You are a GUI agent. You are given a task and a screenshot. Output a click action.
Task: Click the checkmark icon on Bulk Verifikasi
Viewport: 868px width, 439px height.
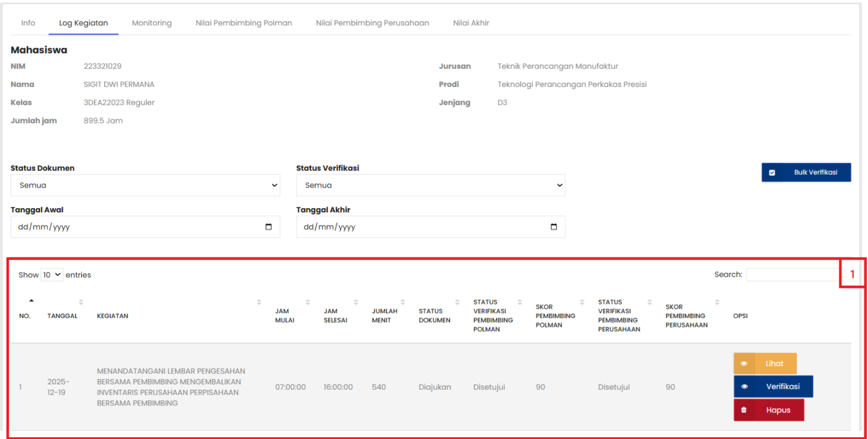[x=772, y=173]
